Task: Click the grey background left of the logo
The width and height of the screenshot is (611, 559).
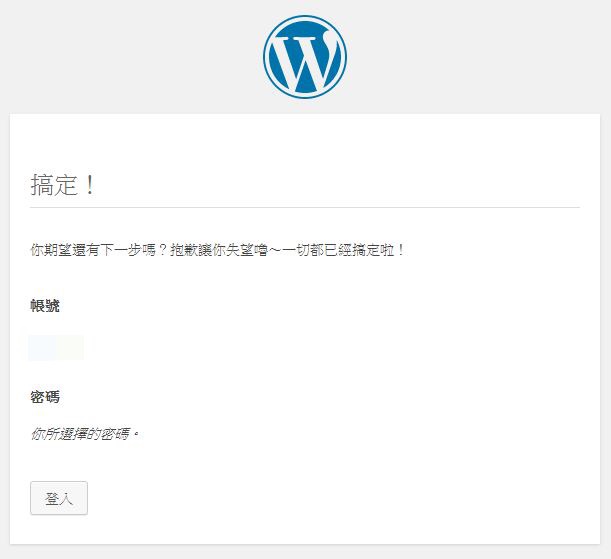Action: (x=129, y=57)
